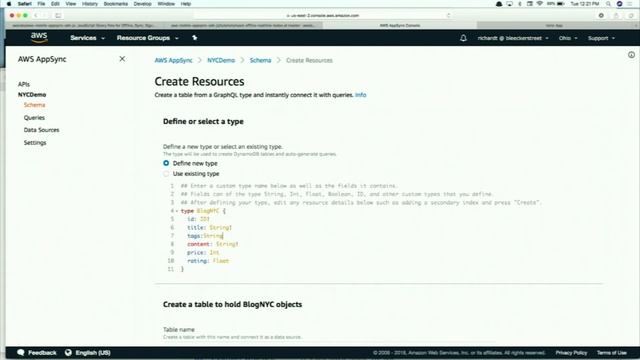Viewport: 640px width, 360px height.
Task: Toggle the Safari sidebar icon
Action: [x=58, y=16]
